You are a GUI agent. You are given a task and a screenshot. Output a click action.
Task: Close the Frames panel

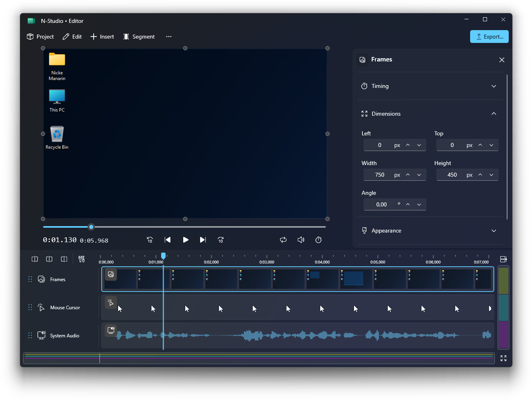[x=502, y=60]
